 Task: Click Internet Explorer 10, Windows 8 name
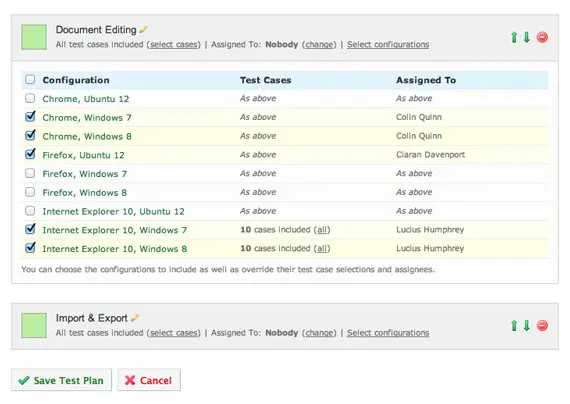pyautogui.click(x=115, y=249)
